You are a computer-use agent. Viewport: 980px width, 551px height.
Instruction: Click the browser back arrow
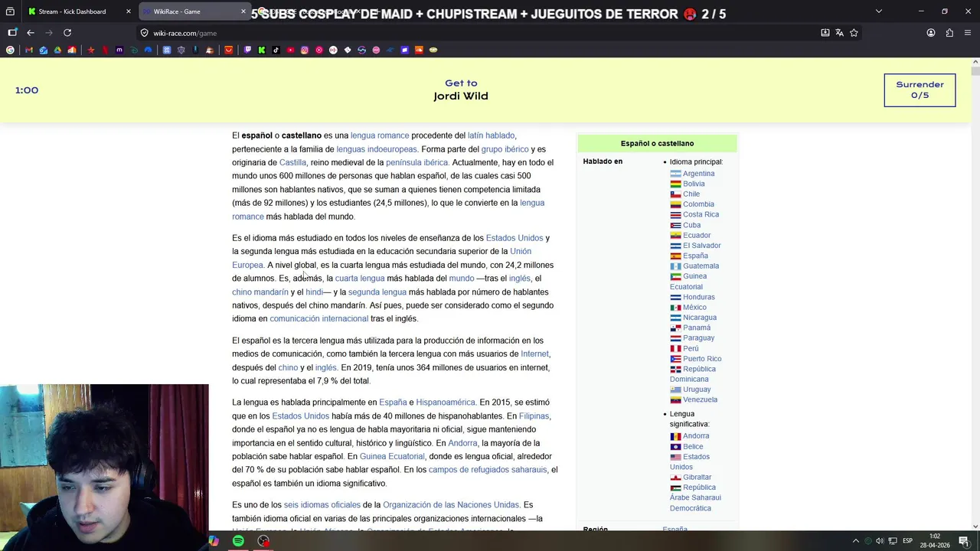pos(31,33)
